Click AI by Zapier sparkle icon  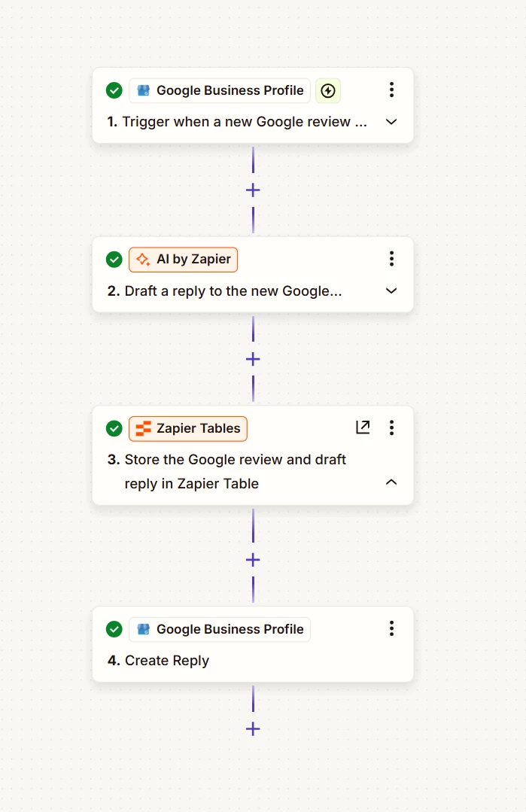(144, 260)
